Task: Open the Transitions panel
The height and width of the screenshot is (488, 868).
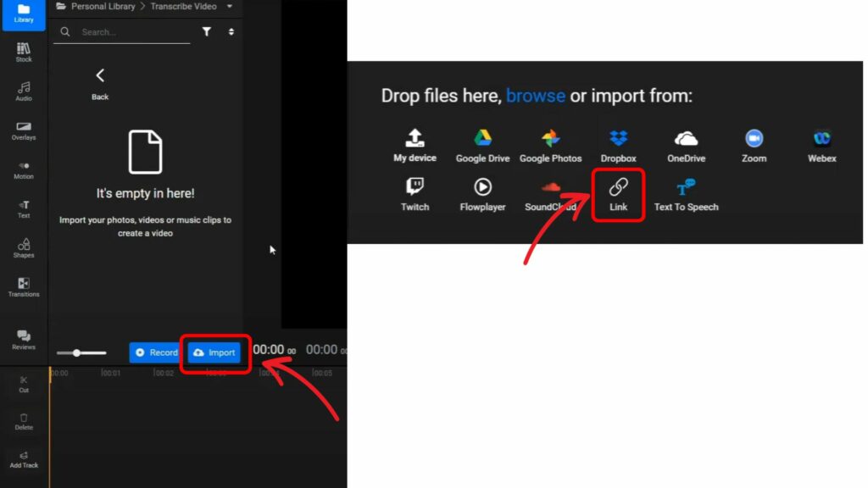Action: (x=23, y=289)
